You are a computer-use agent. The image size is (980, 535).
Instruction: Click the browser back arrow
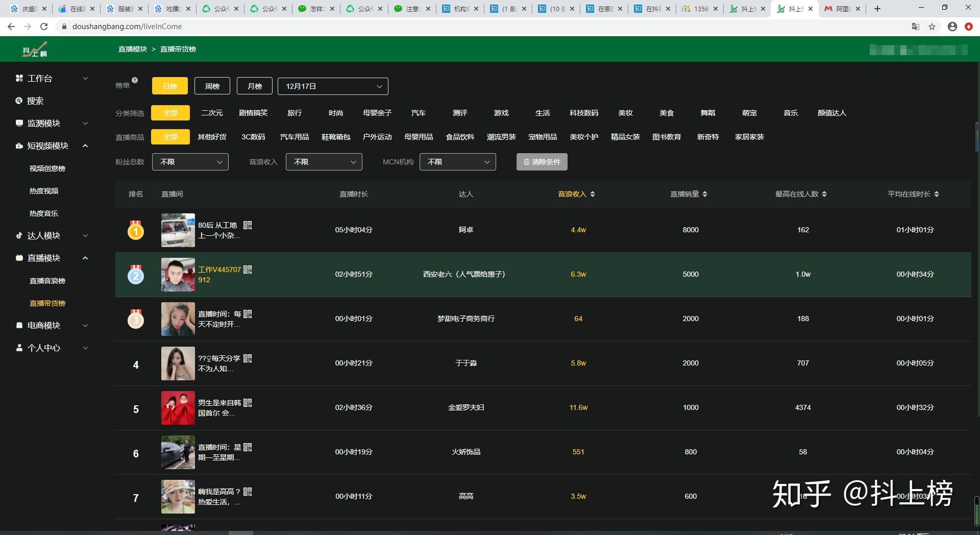(x=11, y=27)
